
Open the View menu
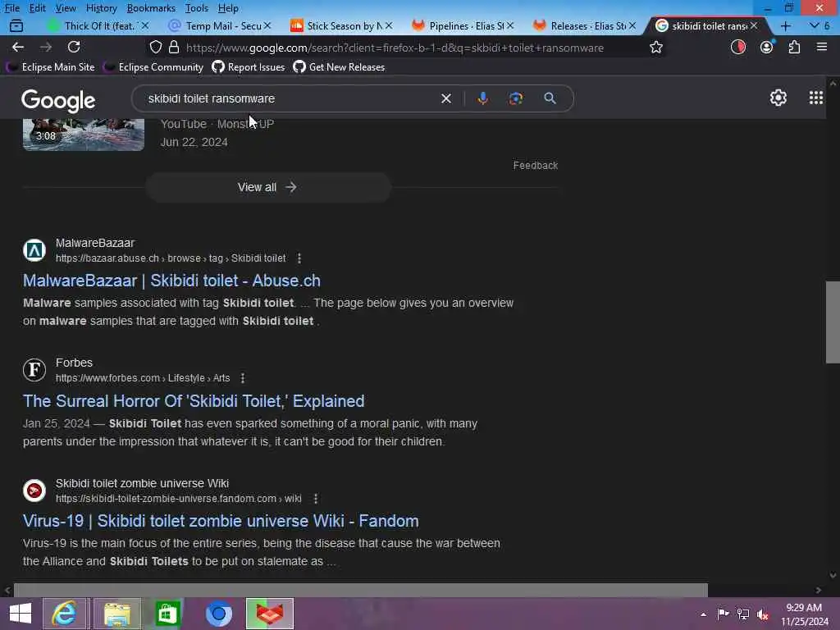pyautogui.click(x=66, y=8)
